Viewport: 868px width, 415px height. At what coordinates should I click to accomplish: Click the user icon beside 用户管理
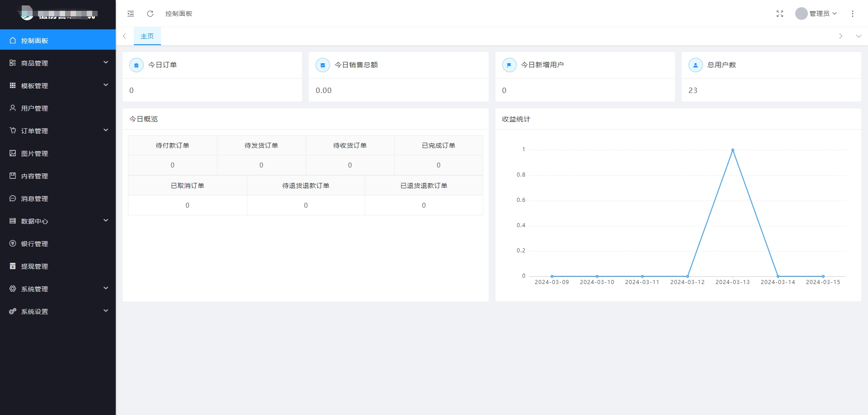coord(13,108)
